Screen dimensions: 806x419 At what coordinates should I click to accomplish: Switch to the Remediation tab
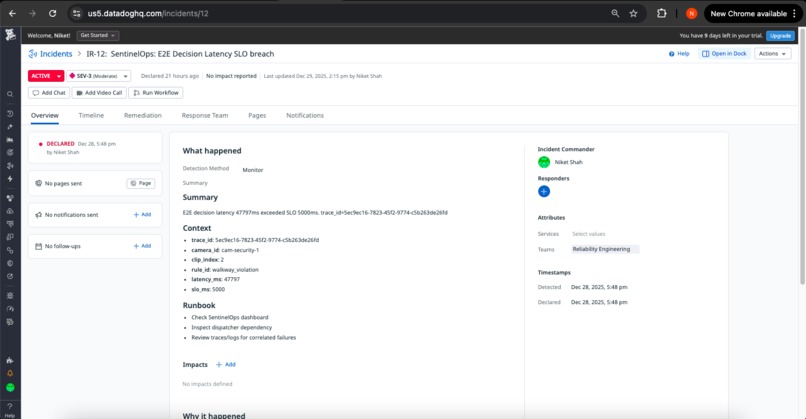point(143,116)
